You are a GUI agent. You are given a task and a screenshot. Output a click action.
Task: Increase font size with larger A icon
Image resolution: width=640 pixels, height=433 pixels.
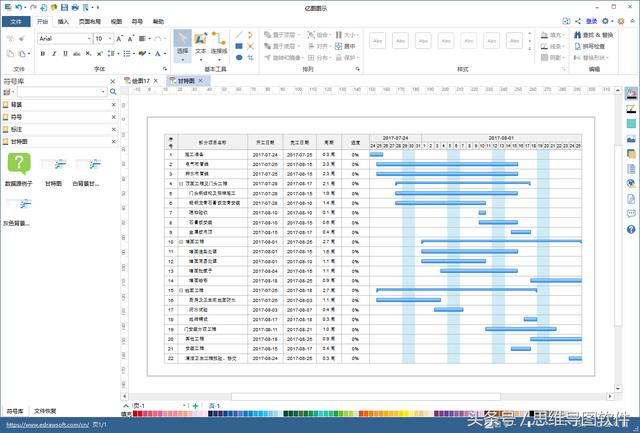119,38
